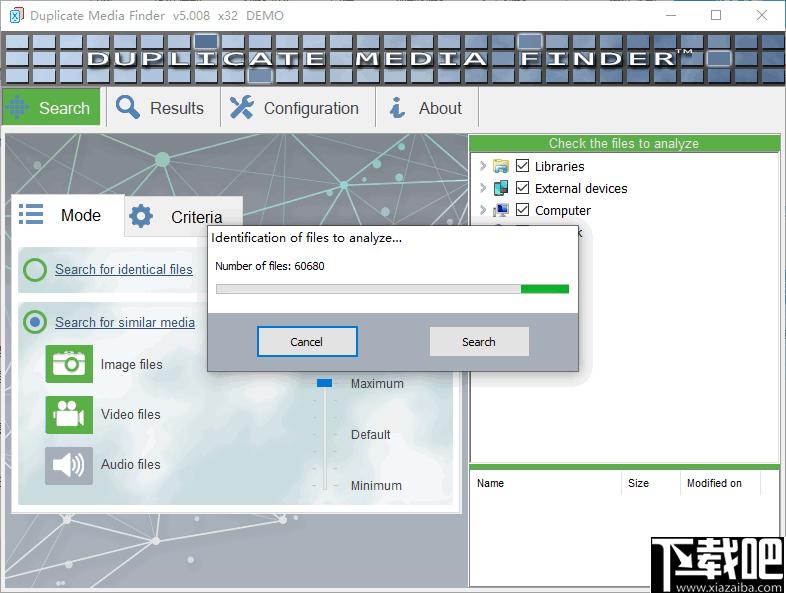Click 'Check the files to analyze' header
Image resolution: width=786 pixels, height=593 pixels.
(624, 143)
